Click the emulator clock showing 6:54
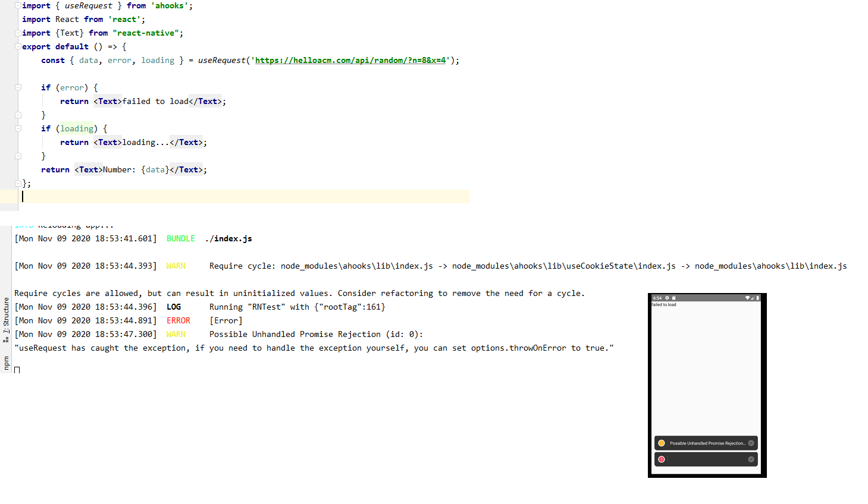Screen dimensions: 868x504 [x=657, y=298]
